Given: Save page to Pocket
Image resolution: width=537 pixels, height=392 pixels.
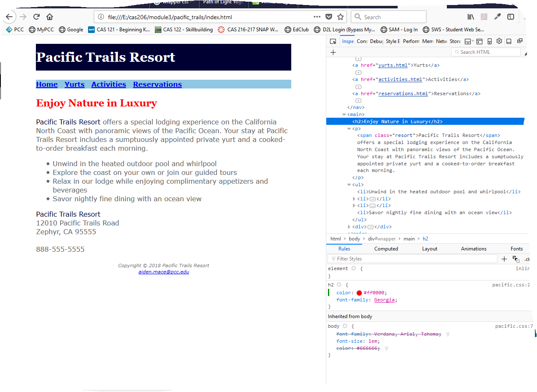Looking at the screenshot, I should (x=329, y=17).
